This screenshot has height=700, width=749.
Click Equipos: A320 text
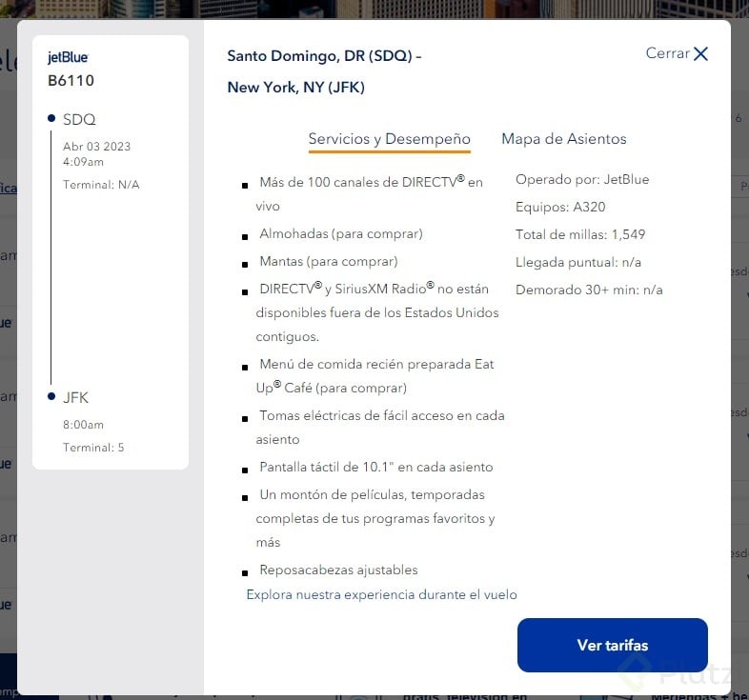pyautogui.click(x=560, y=207)
